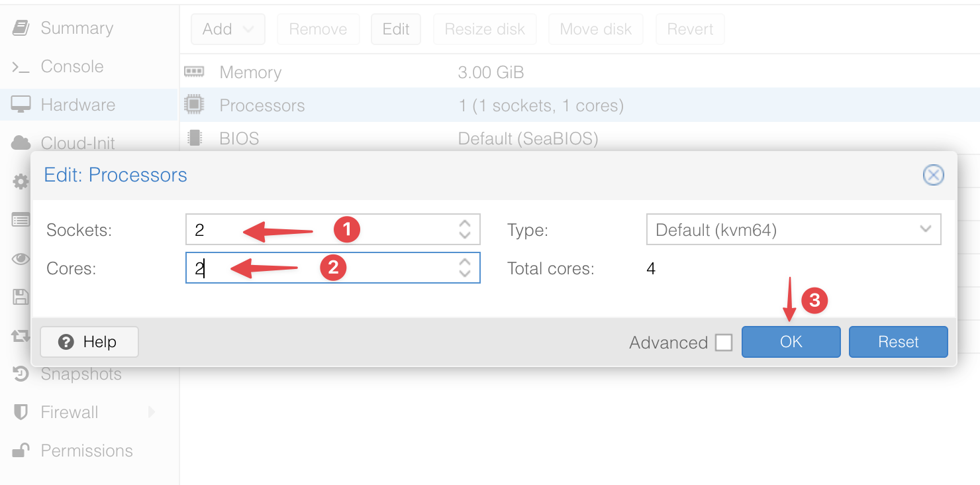The height and width of the screenshot is (485, 980).
Task: Select the BIOS row in hardware list
Action: coord(579,138)
